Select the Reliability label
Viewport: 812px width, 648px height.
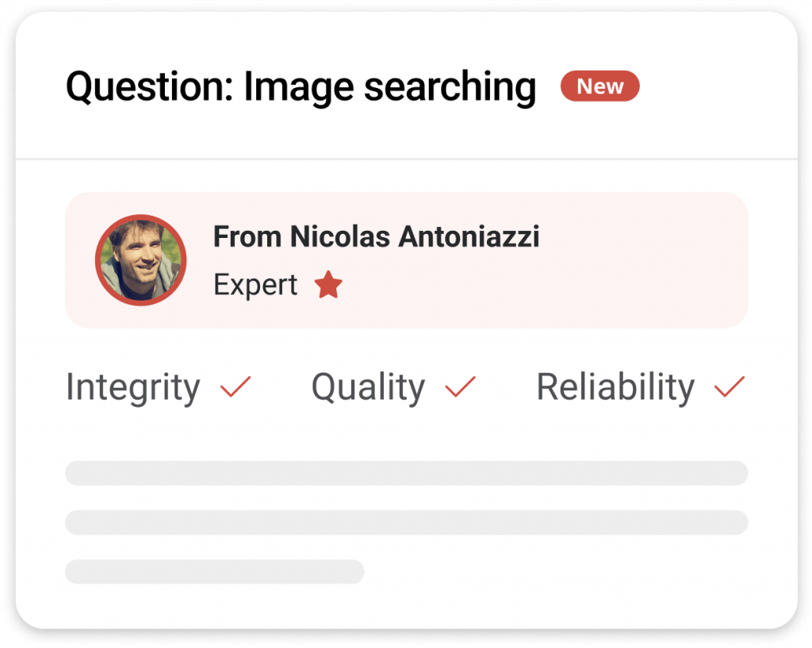(615, 387)
